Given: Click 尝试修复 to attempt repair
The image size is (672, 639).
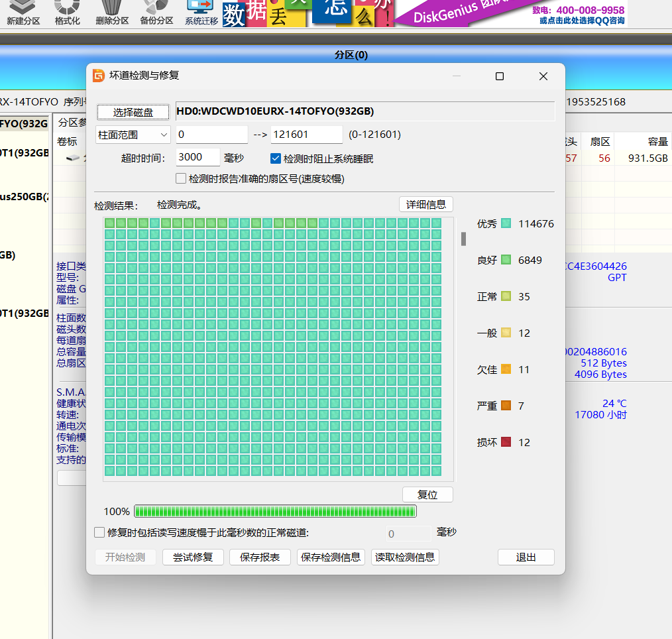Looking at the screenshot, I should (x=192, y=557).
